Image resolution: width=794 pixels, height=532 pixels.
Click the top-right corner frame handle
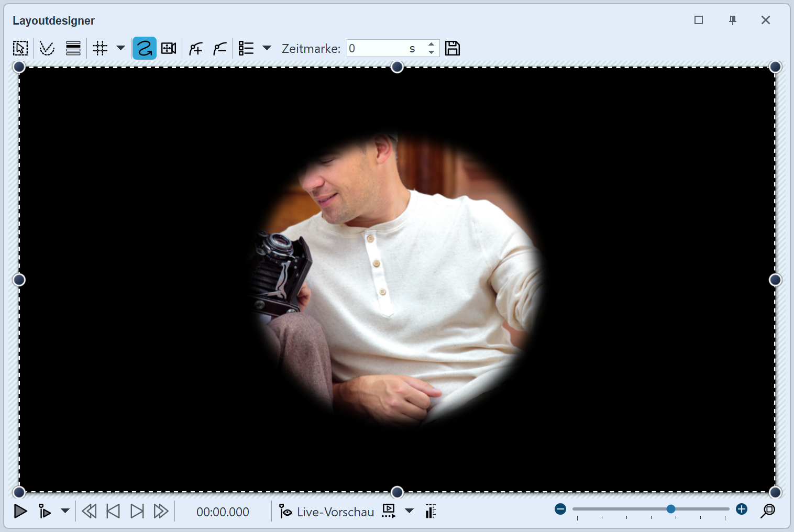[776, 67]
